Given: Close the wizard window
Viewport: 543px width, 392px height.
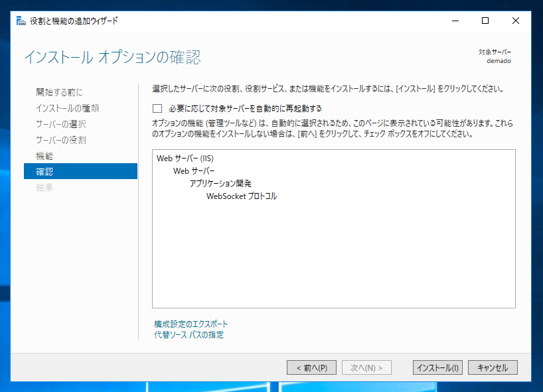Looking at the screenshot, I should pos(516,21).
